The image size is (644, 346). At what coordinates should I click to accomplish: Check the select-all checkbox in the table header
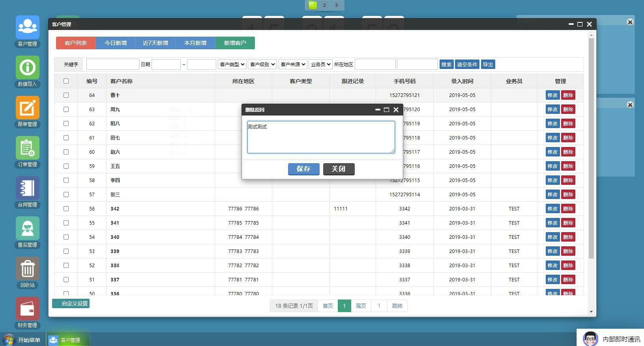coord(66,81)
